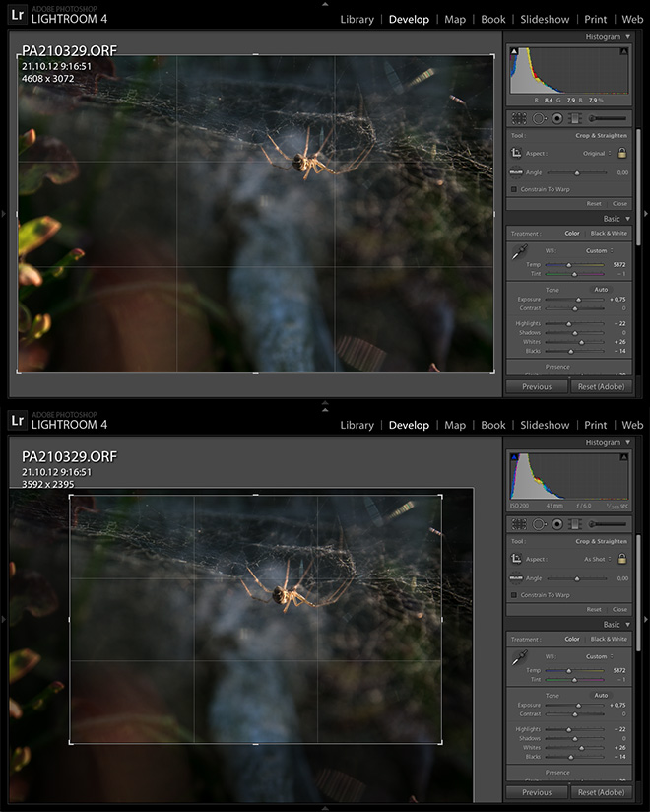Enable Constrain To Warp checkbox in top screenshot
Viewport: 650px width, 812px height.
tap(514, 189)
